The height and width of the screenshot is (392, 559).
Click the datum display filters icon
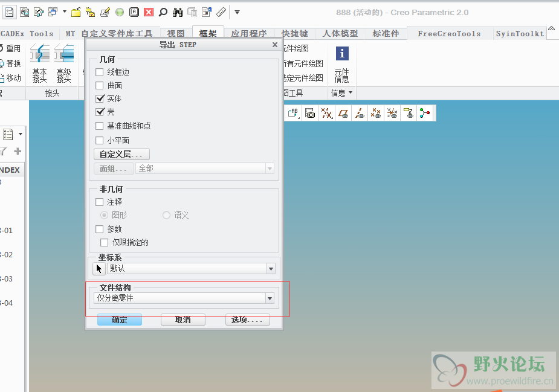click(326, 114)
